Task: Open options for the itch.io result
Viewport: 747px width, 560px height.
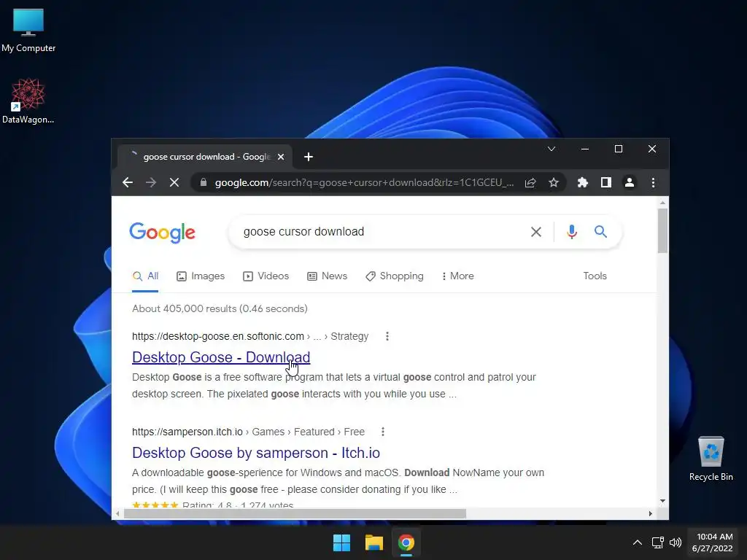Action: tap(383, 432)
